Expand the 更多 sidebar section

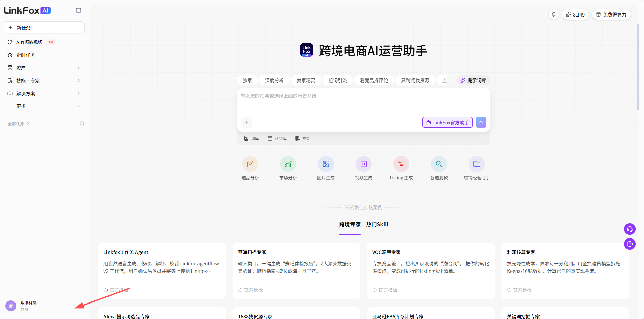pos(44,106)
